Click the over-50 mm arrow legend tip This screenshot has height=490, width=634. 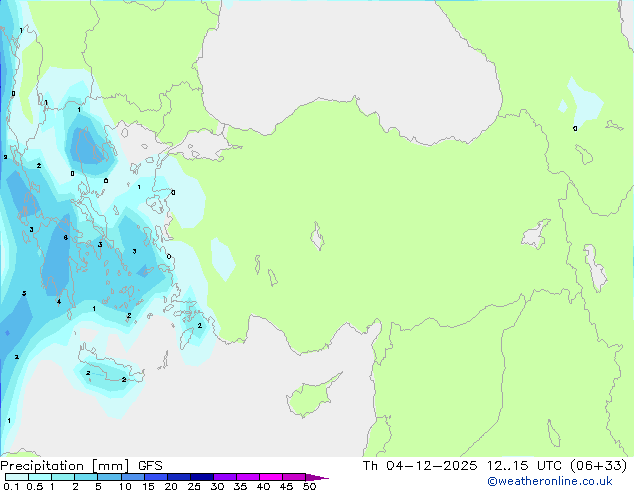[x=317, y=477]
